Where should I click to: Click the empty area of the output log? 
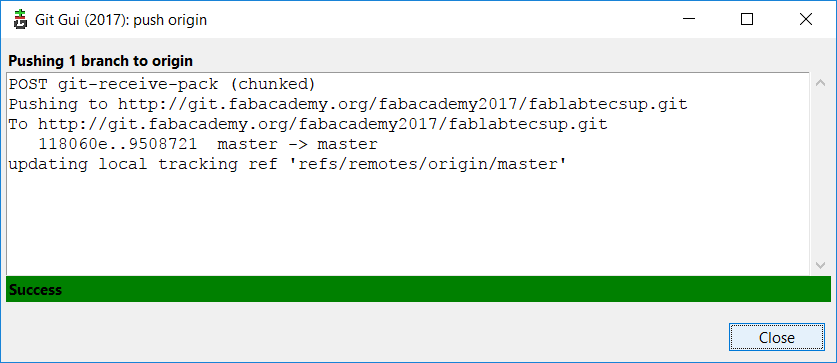(408, 224)
